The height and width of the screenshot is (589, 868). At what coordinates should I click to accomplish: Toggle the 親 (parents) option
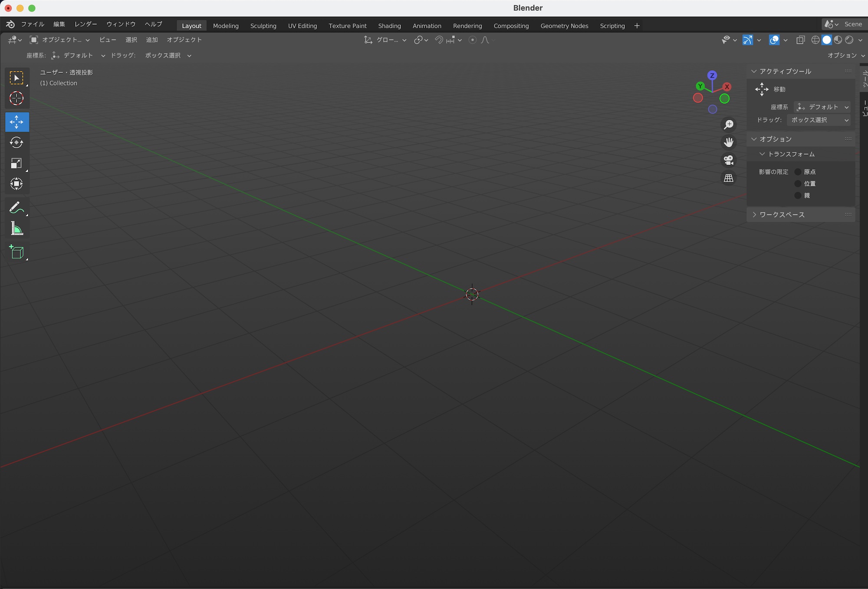pos(798,195)
